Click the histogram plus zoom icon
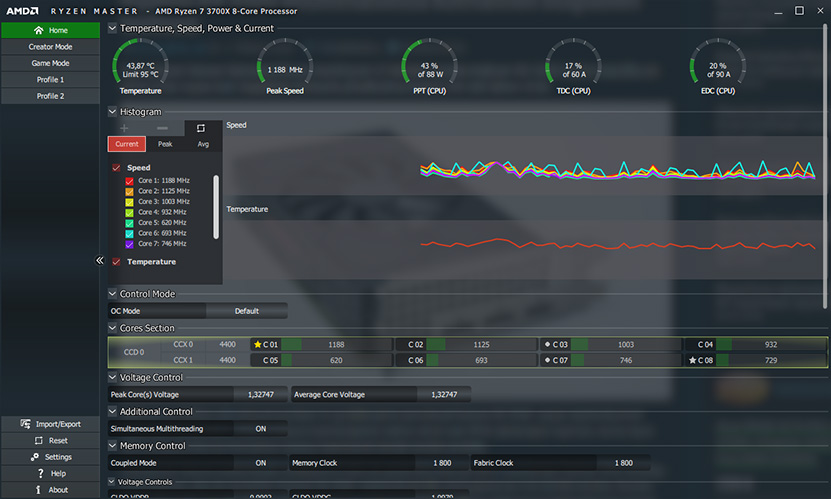The image size is (831, 499). pos(124,128)
